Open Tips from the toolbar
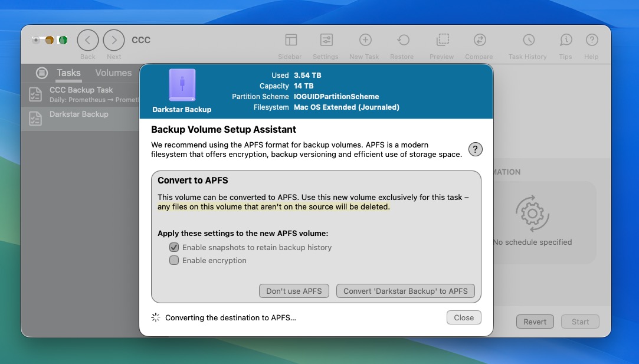 coord(566,40)
